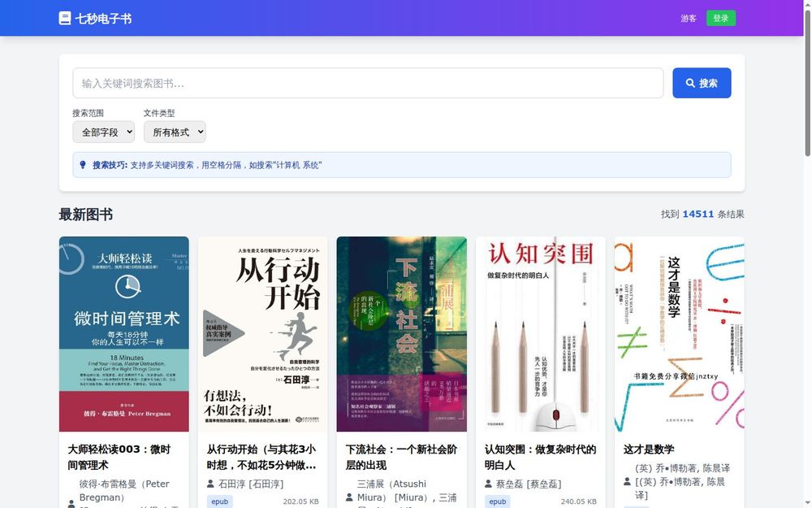Open title 从行动开始（与其花3小时想...

point(261,457)
